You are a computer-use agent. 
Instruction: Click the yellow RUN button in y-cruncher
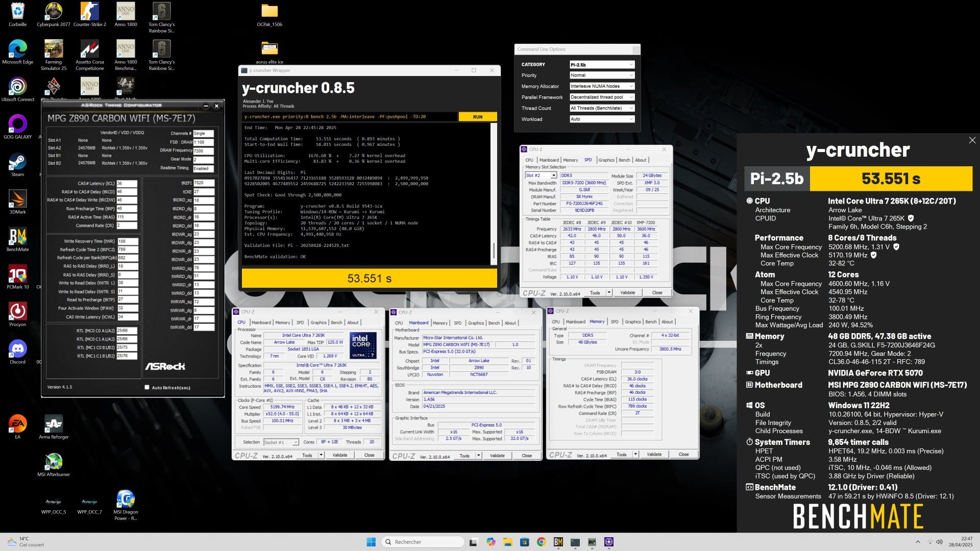click(477, 117)
